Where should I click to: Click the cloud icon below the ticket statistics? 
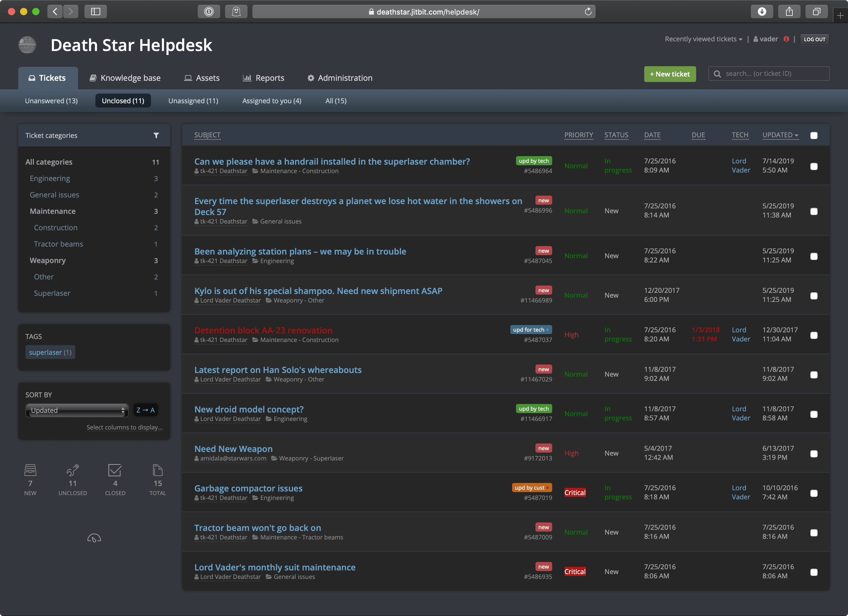pyautogui.click(x=94, y=537)
